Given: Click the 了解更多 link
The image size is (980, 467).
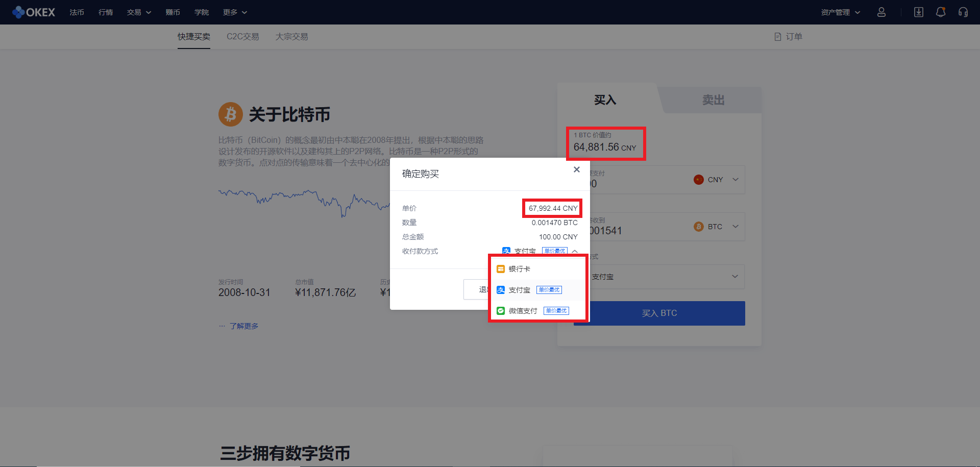Looking at the screenshot, I should click(x=244, y=326).
